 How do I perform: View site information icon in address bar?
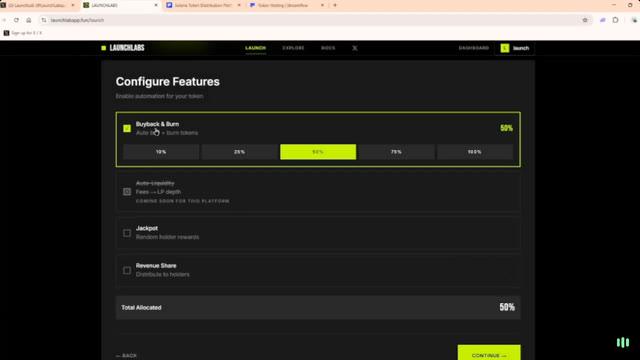click(44, 20)
